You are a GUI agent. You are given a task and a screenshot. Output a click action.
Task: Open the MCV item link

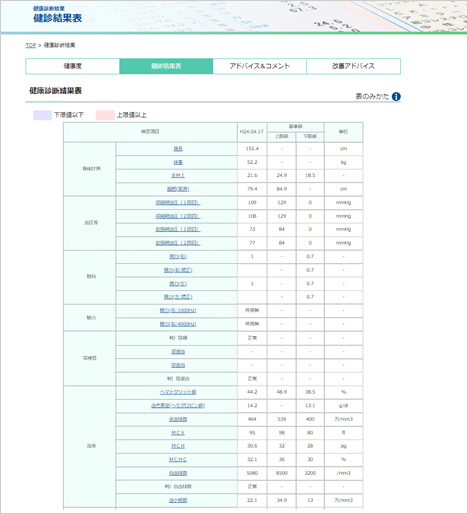click(x=178, y=433)
